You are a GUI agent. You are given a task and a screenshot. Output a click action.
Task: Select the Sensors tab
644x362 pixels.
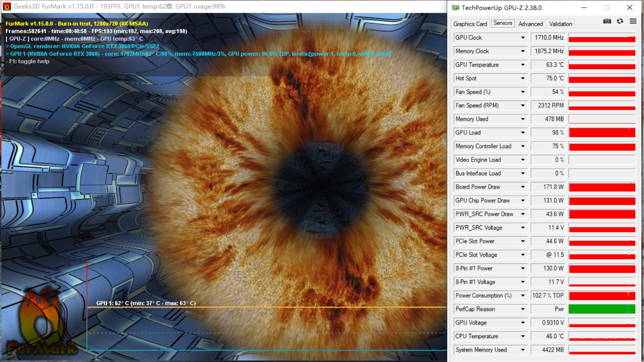[x=502, y=23]
